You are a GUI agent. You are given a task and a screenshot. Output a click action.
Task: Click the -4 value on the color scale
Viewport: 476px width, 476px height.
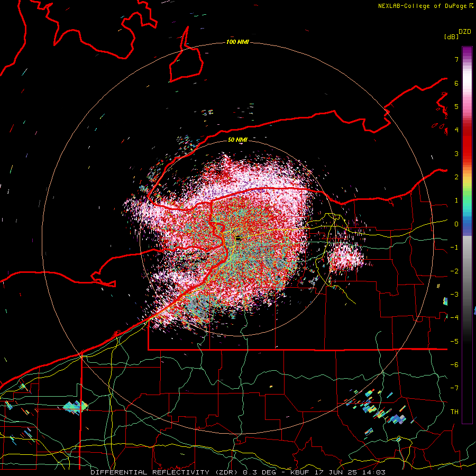click(454, 318)
